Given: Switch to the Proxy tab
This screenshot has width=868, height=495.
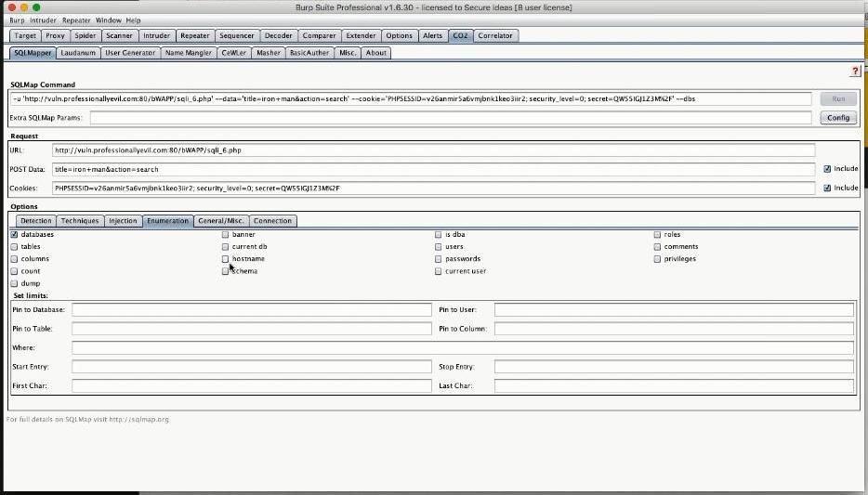Looking at the screenshot, I should [56, 35].
